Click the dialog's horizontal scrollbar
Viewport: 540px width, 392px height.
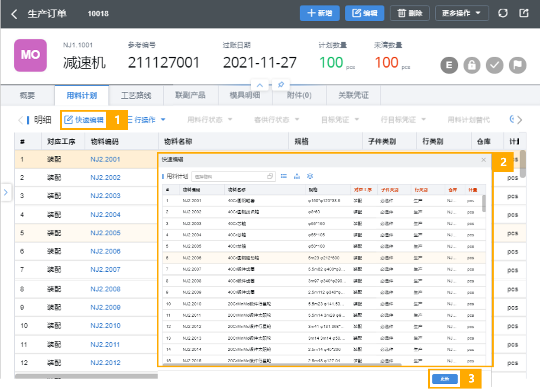click(282, 365)
